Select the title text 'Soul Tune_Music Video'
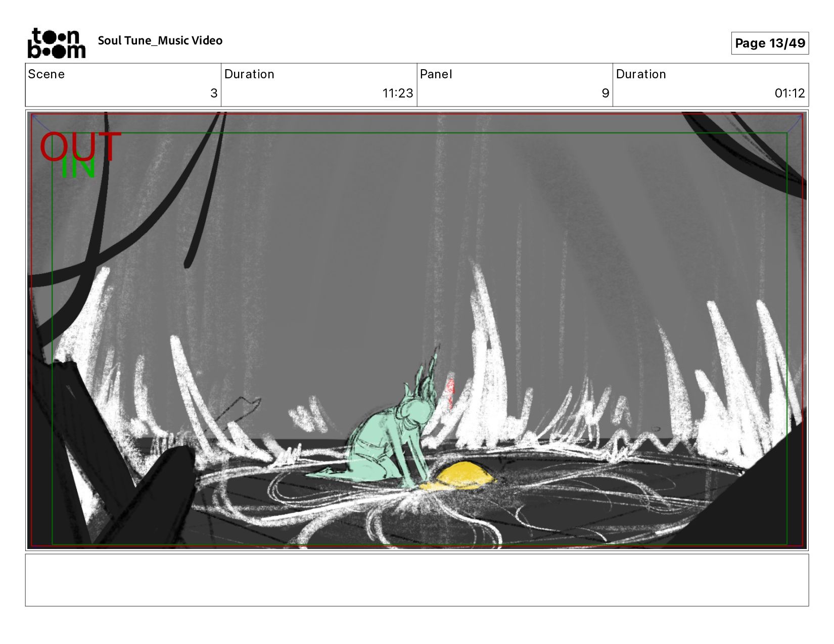The height and width of the screenshot is (644, 834). point(160,40)
